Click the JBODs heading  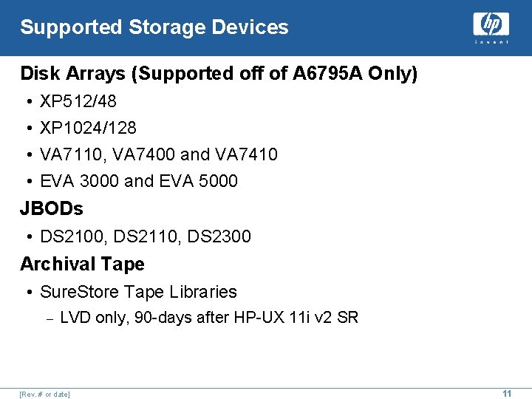pos(52,208)
